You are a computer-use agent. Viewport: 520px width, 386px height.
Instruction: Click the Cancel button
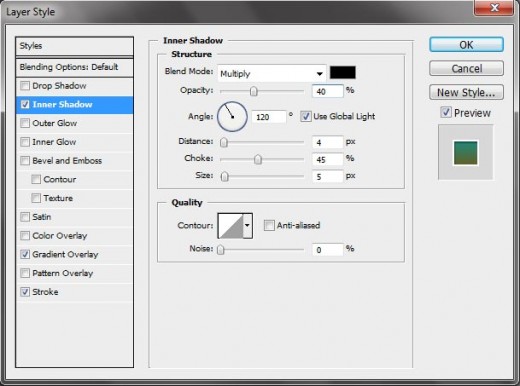(x=466, y=68)
